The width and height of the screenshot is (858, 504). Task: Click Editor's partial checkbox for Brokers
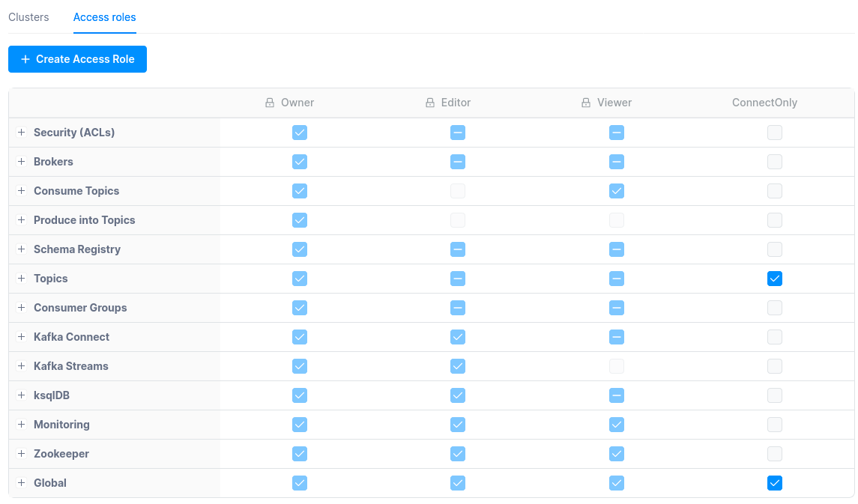click(458, 162)
